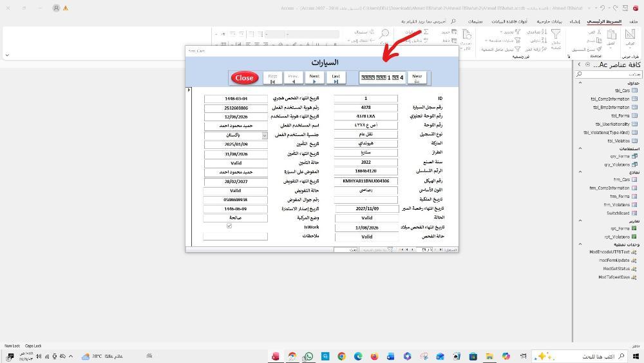This screenshot has width=644, height=363.
Task: Click the New record button in the form
Action: 417,78
